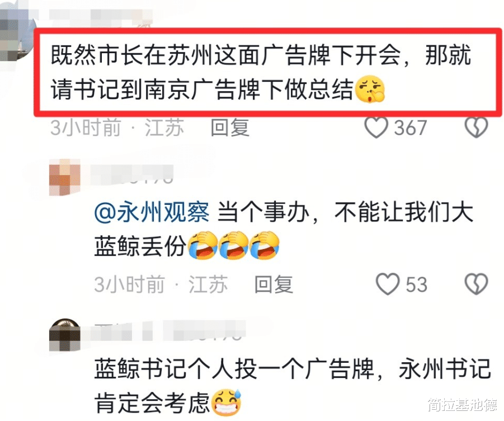Tap the pouting emoji in the top comment
This screenshot has height=421, width=504.
[x=370, y=90]
